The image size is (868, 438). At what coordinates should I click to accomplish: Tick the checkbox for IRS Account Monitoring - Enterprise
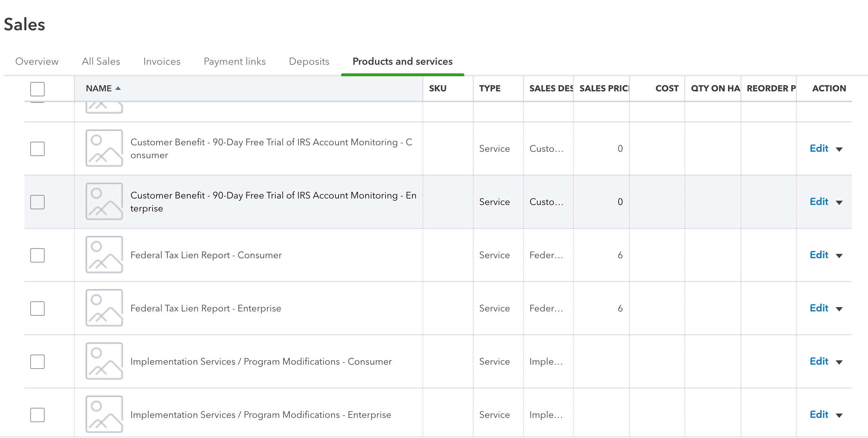coord(37,202)
